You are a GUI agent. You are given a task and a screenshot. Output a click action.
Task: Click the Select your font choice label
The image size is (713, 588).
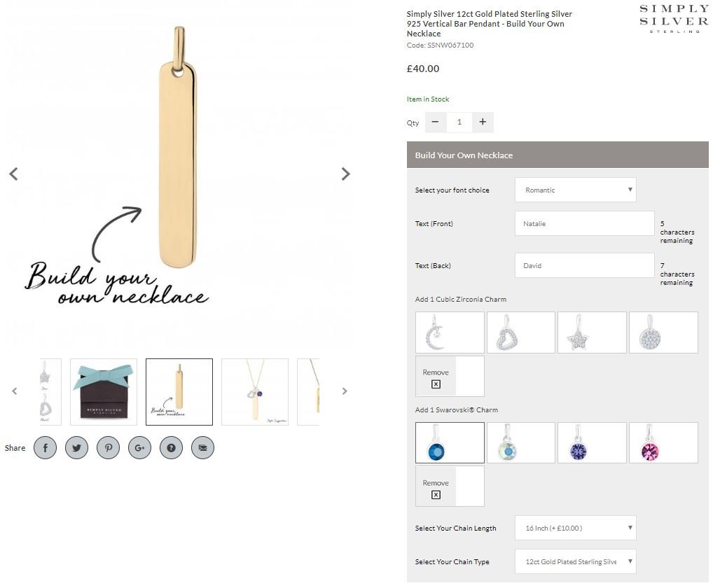pos(452,190)
